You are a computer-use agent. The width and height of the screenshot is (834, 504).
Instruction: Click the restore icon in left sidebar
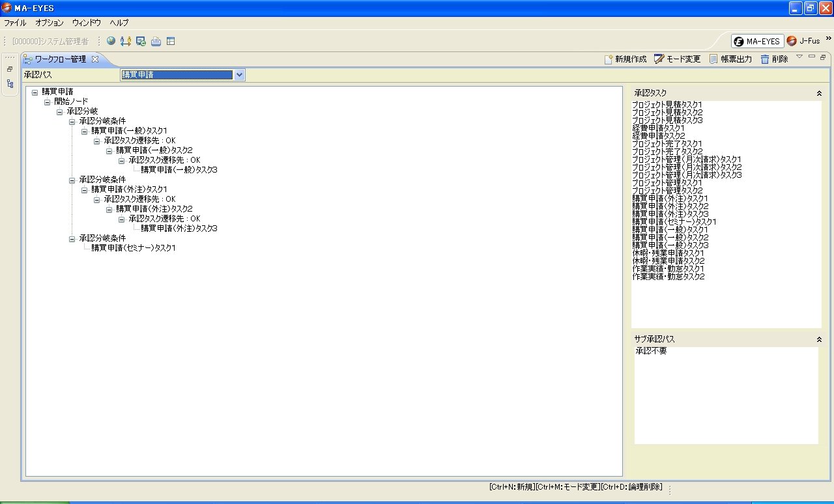[x=10, y=69]
